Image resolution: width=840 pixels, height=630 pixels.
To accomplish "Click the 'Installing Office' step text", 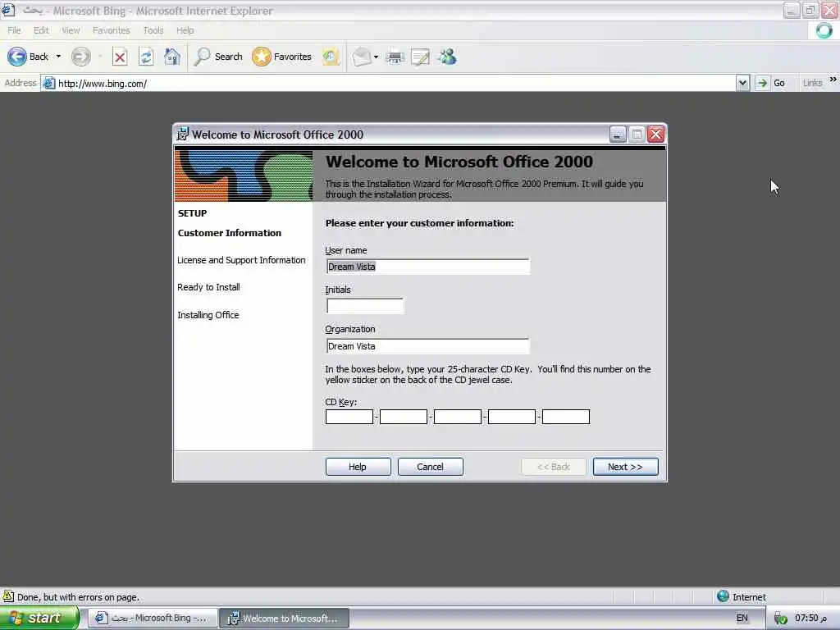I will [x=208, y=315].
